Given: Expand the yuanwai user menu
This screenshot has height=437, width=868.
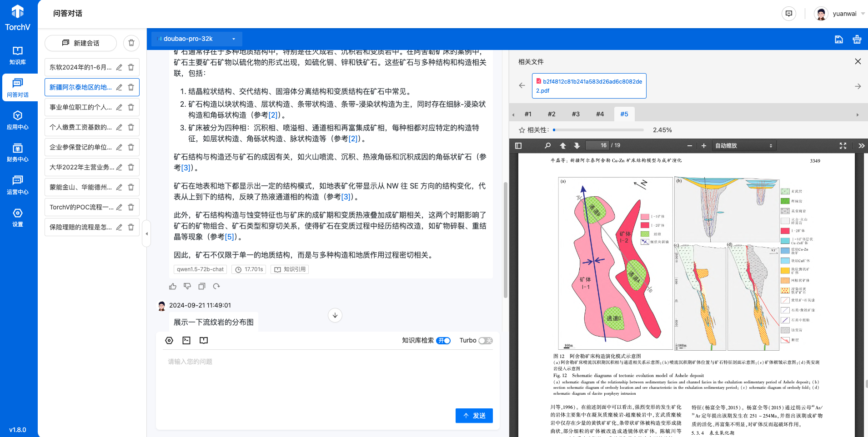Looking at the screenshot, I should click(x=840, y=14).
